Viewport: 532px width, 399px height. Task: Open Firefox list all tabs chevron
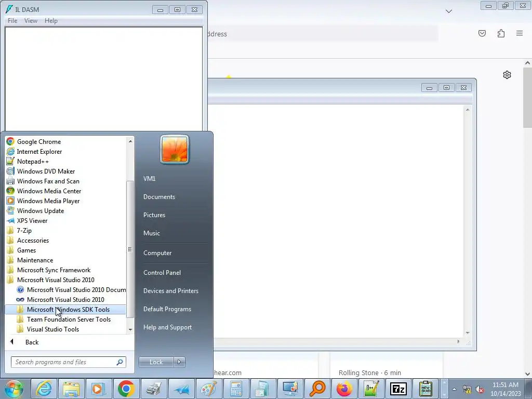pyautogui.click(x=449, y=11)
